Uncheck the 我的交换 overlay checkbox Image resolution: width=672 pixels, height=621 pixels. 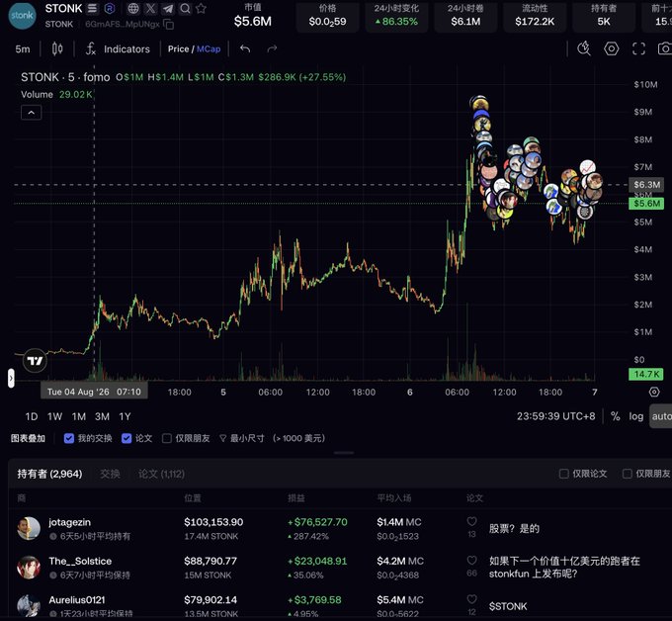tap(69, 438)
